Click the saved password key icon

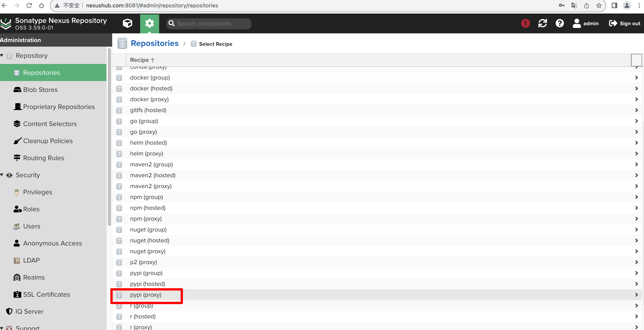click(x=562, y=5)
